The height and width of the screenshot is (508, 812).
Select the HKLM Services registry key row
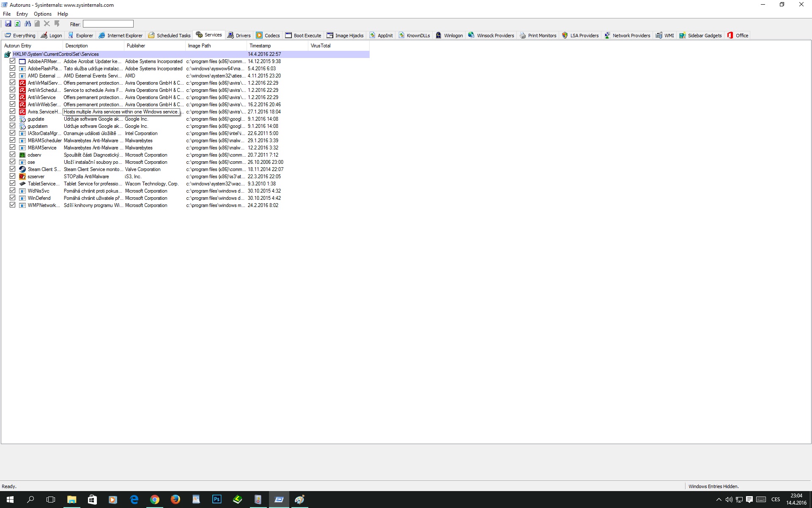point(55,54)
